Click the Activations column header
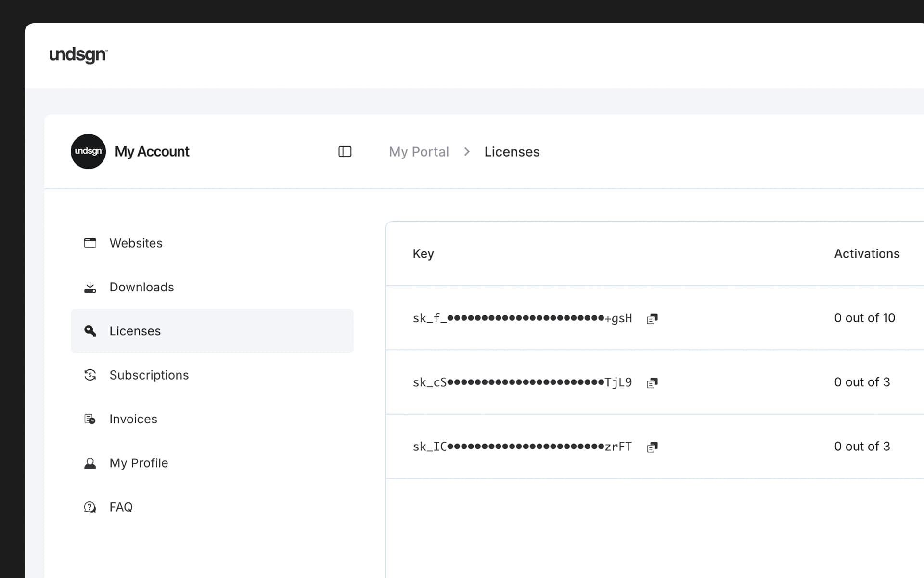Viewport: 924px width, 578px height. point(867,254)
